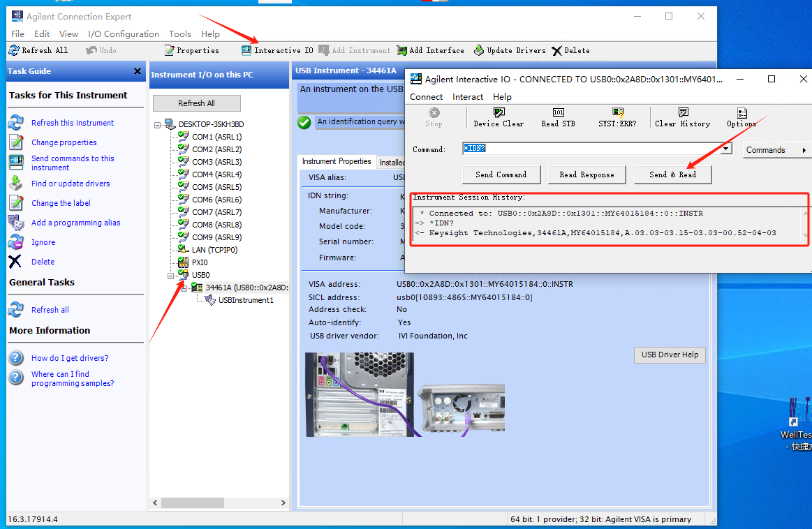Click the Refresh All toolbar icon
Viewport: 812px width, 529px height.
[x=14, y=50]
